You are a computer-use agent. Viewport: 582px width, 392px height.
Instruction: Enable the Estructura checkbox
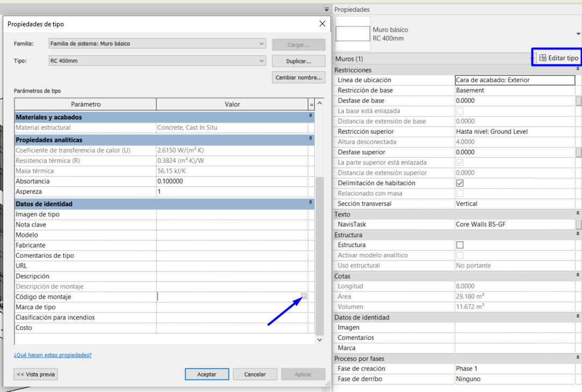pyautogui.click(x=459, y=245)
